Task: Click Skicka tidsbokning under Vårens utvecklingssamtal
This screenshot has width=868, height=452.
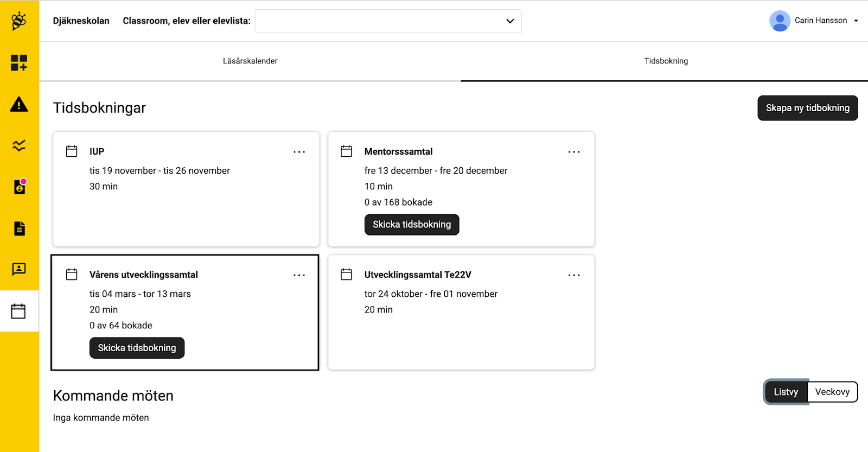Action: [x=137, y=348]
